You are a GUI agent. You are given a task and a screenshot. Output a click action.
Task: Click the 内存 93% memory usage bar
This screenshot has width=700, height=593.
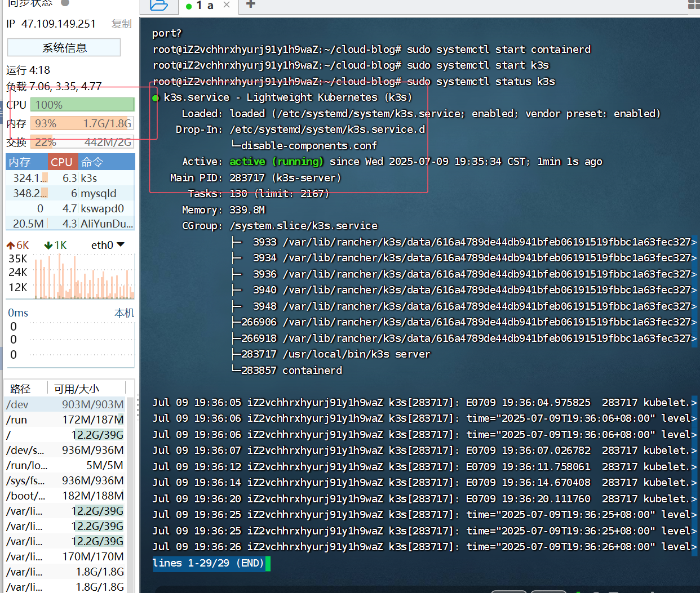82,123
